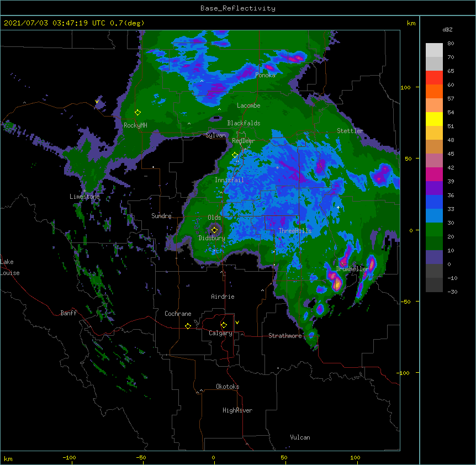Select the Lacombe city label

(248, 105)
